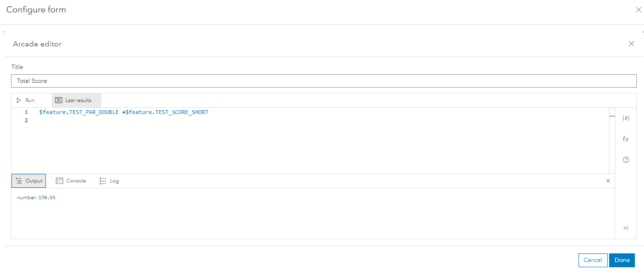Switch to the Output tab
Screen dimensions: 644x273
tap(29, 181)
